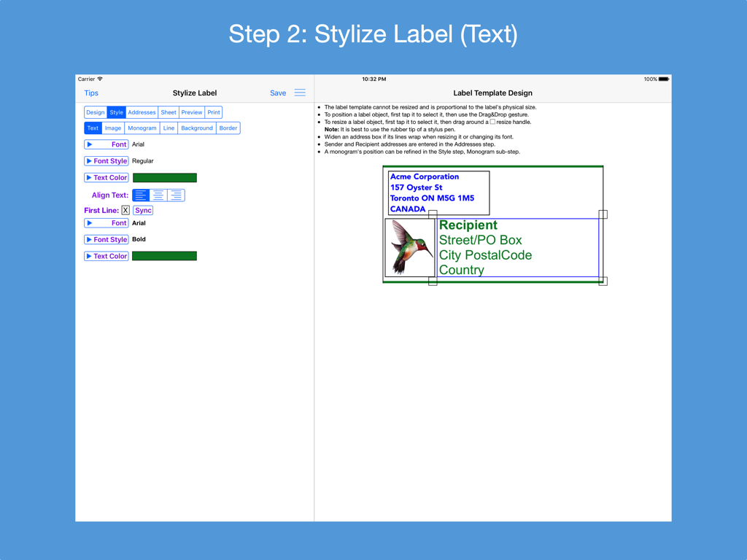The height and width of the screenshot is (560, 747).
Task: Open the Border style options
Action: click(x=228, y=128)
